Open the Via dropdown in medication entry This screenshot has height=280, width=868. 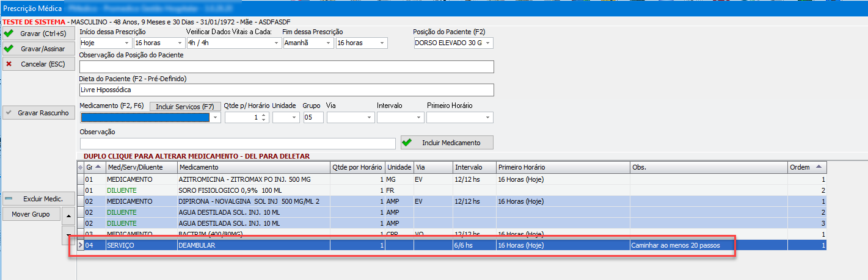click(x=368, y=118)
